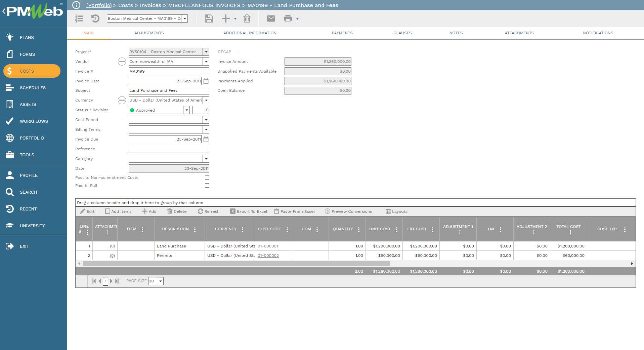This screenshot has width=644, height=350.
Task: Click Export To Excel
Action: point(249,211)
